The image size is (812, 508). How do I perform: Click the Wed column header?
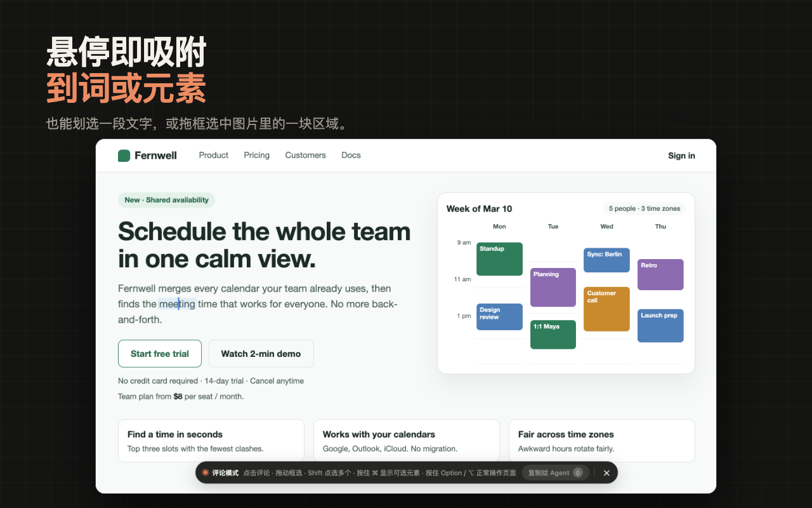(x=606, y=227)
